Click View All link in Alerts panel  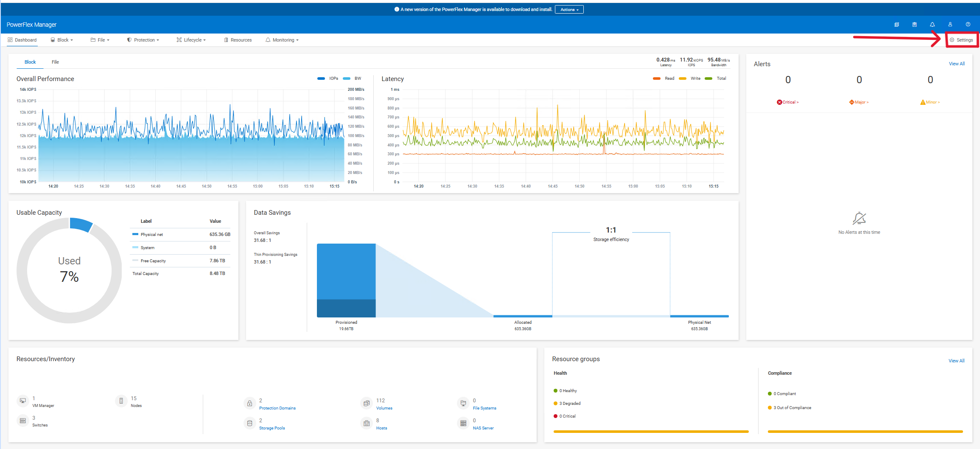pyautogui.click(x=956, y=64)
